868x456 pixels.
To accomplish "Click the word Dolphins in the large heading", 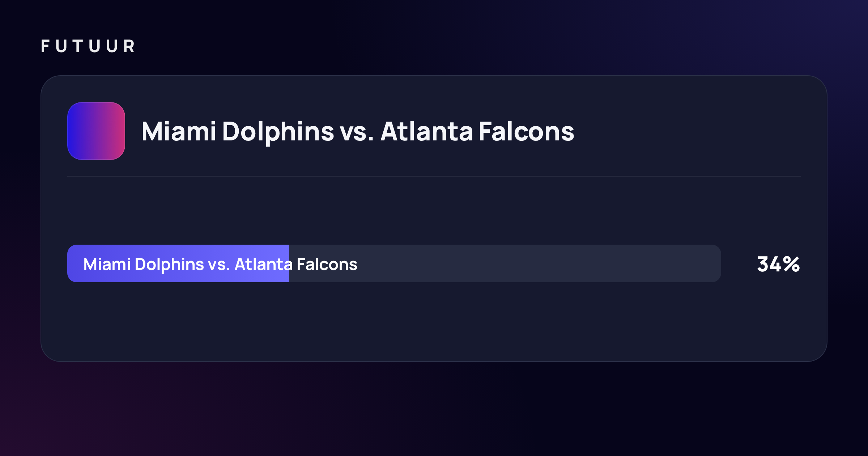I will pos(278,132).
